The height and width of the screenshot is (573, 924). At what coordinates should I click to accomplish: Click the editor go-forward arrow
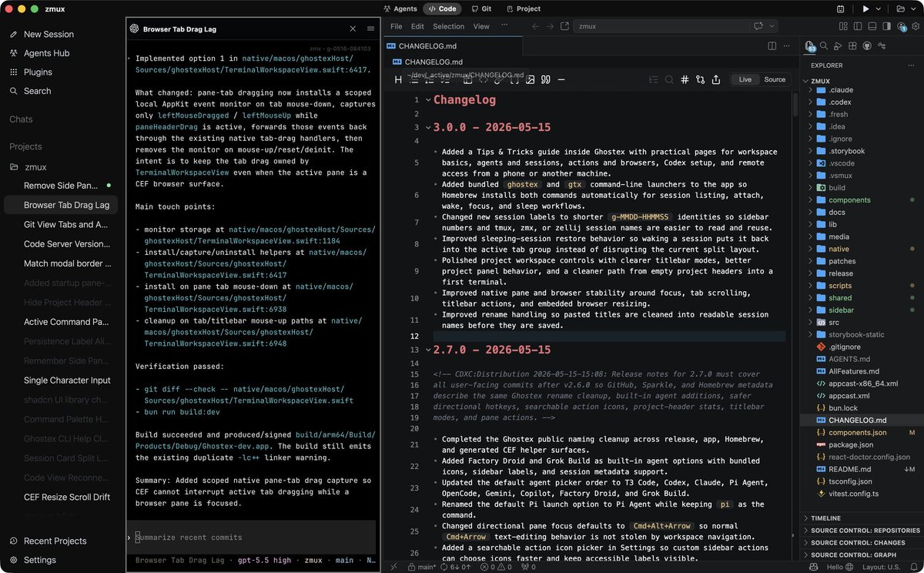(x=551, y=26)
